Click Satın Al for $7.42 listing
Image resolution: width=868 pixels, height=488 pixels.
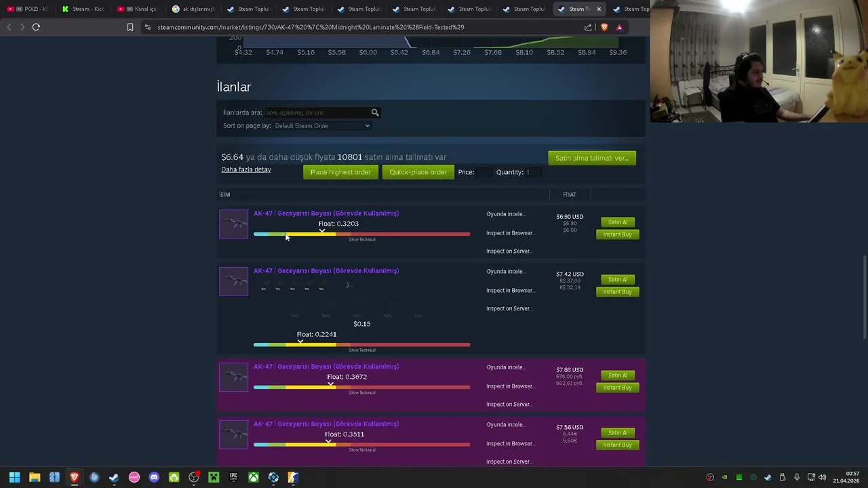618,280
